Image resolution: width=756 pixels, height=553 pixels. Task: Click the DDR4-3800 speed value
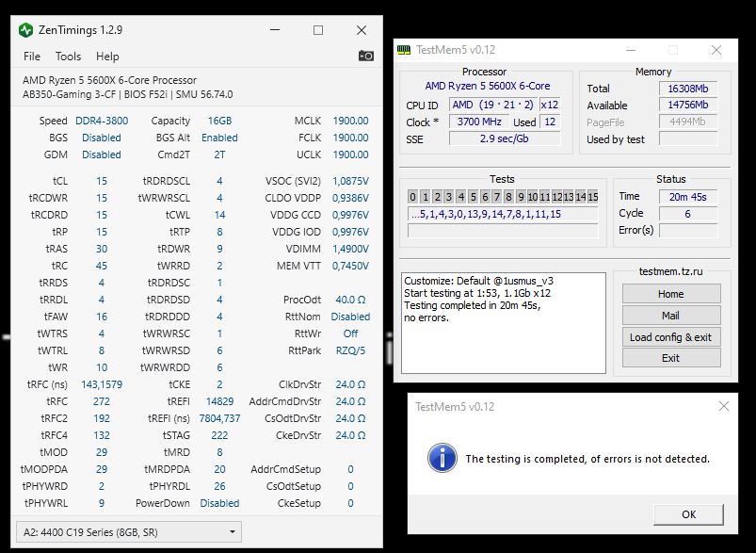[x=102, y=121]
